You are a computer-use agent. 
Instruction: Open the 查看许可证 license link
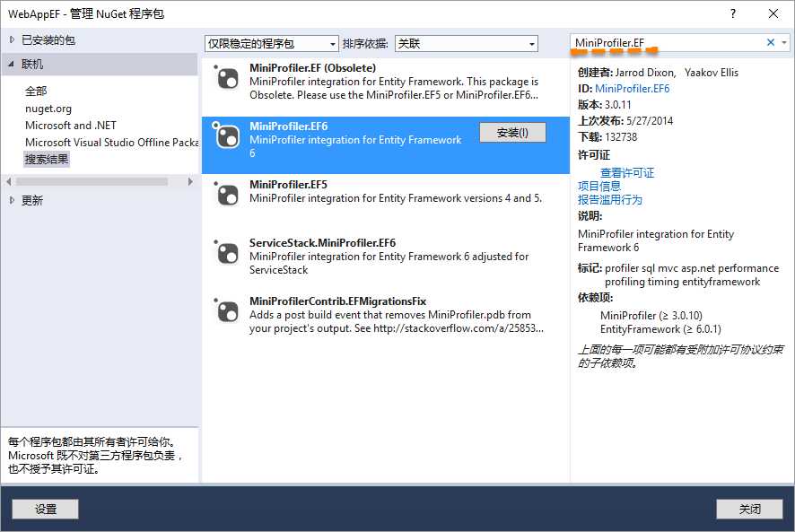click(x=627, y=173)
